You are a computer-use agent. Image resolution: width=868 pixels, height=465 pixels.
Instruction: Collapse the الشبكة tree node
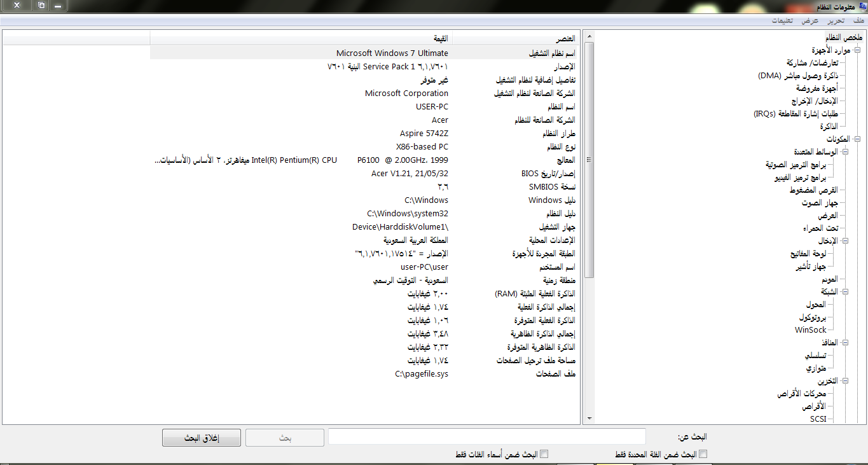point(844,291)
